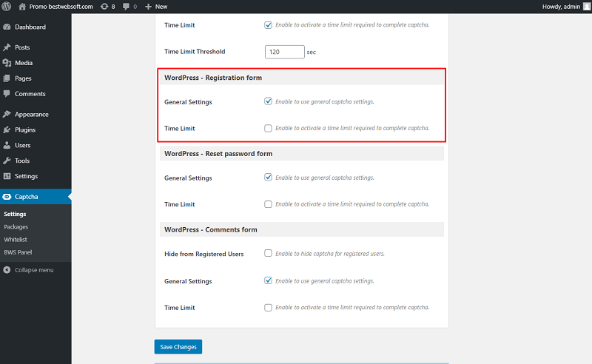Click the Settings sliders icon in sidebar

click(7, 176)
